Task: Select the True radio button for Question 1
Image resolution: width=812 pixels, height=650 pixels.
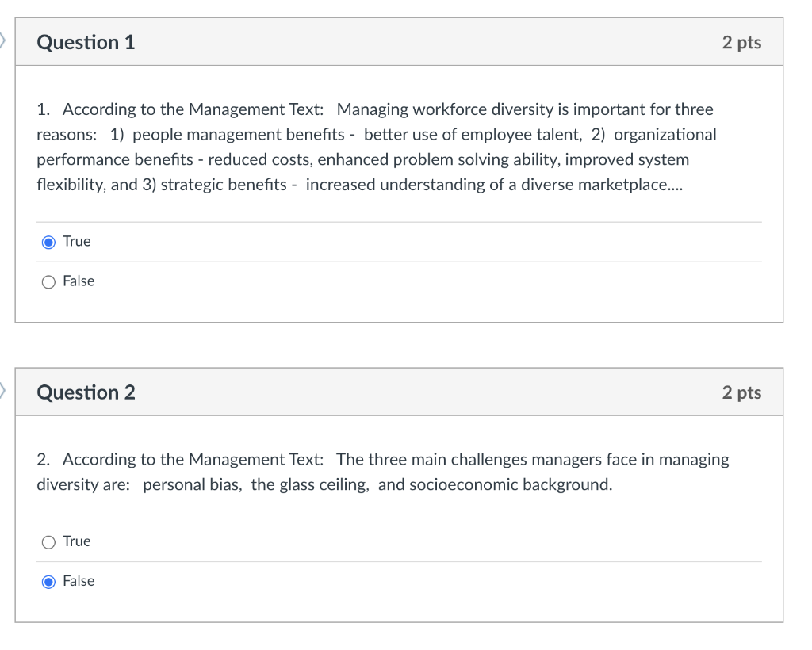Action: click(x=48, y=241)
